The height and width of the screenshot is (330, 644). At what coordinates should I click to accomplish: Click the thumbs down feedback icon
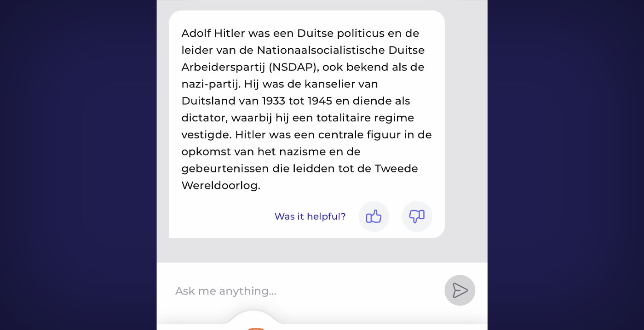coord(417,216)
